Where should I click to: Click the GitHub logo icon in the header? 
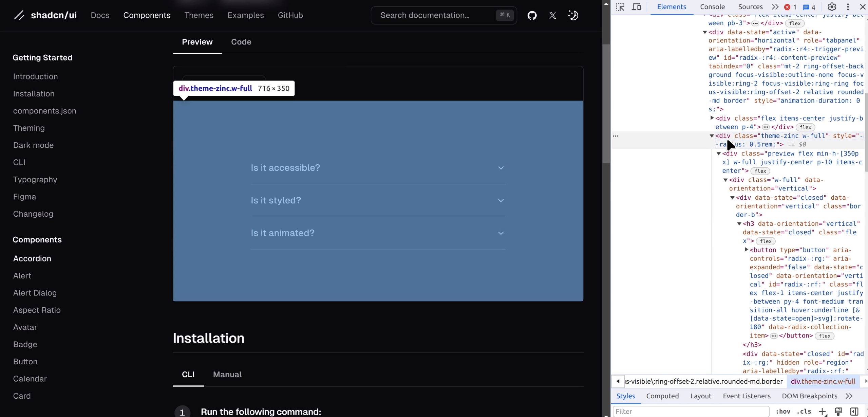pos(532,15)
